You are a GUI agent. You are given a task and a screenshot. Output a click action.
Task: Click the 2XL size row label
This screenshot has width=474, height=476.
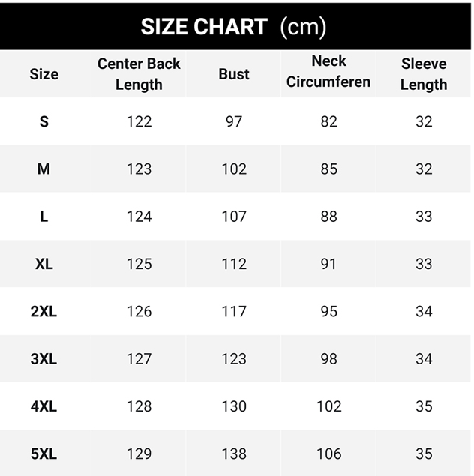tap(43, 311)
